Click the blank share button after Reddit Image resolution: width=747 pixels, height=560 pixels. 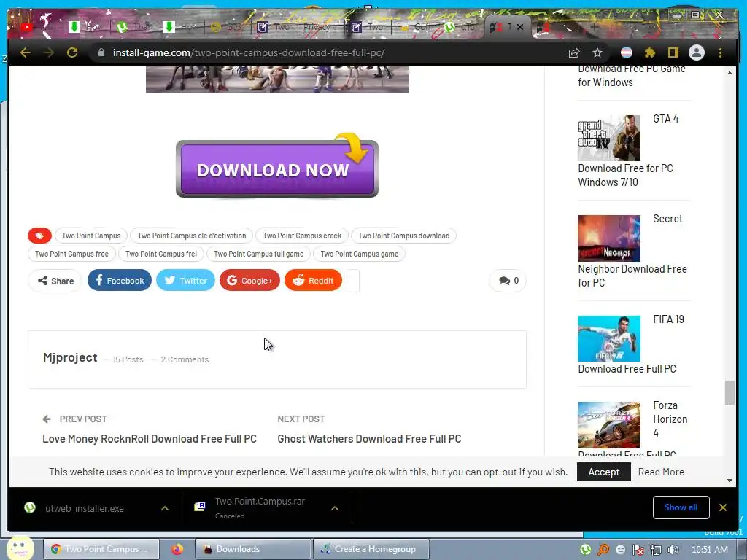pos(353,281)
